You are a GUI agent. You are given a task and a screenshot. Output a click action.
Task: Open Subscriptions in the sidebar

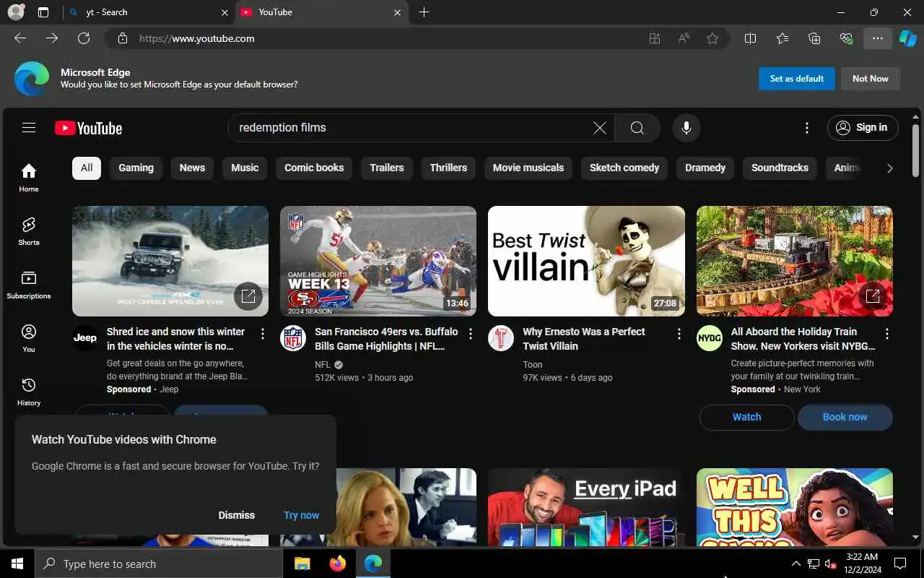pyautogui.click(x=29, y=285)
